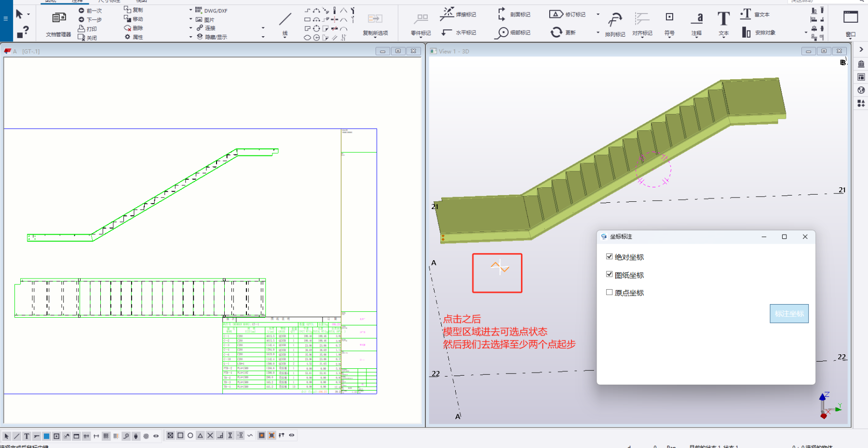The height and width of the screenshot is (448, 868).
Task: Expand the 隐藏/显示 dropdown arrow
Action: point(263,37)
